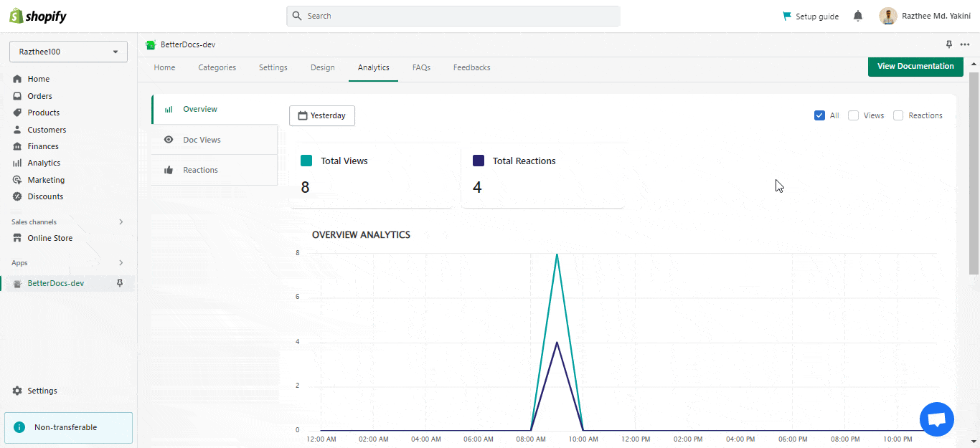This screenshot has height=448, width=980.
Task: Click the Orders inbox icon
Action: [17, 96]
